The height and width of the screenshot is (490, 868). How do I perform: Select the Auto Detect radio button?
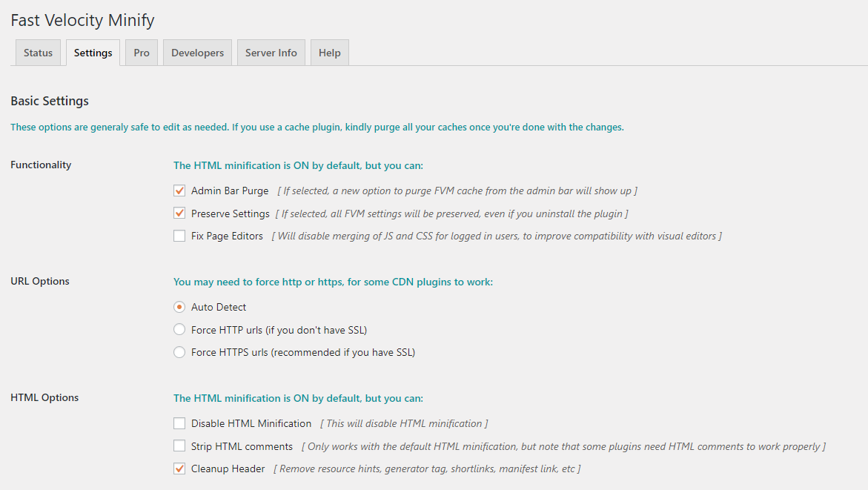click(x=179, y=307)
